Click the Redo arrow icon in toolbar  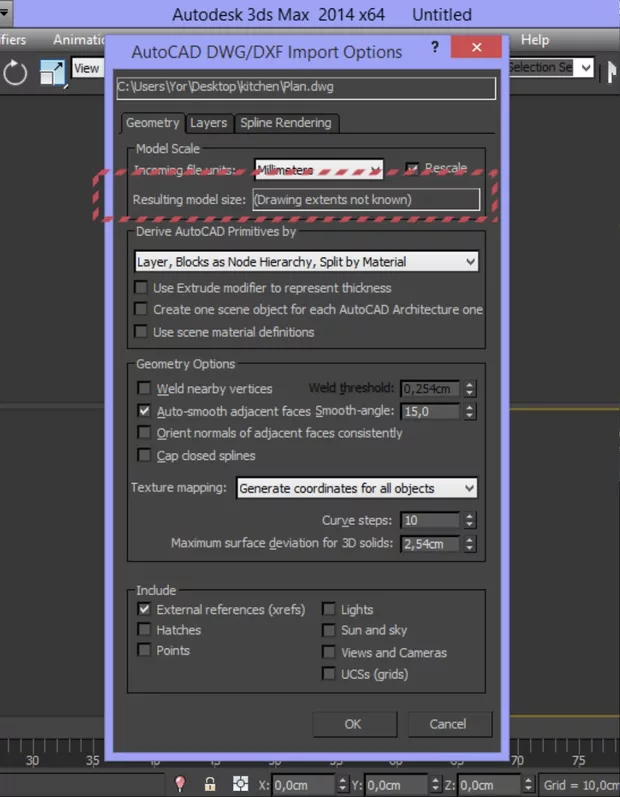pos(15,73)
